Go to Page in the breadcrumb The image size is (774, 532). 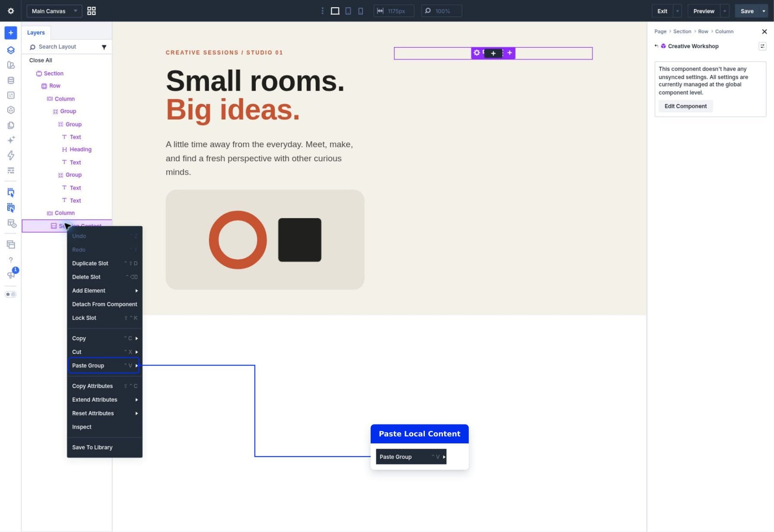point(660,31)
